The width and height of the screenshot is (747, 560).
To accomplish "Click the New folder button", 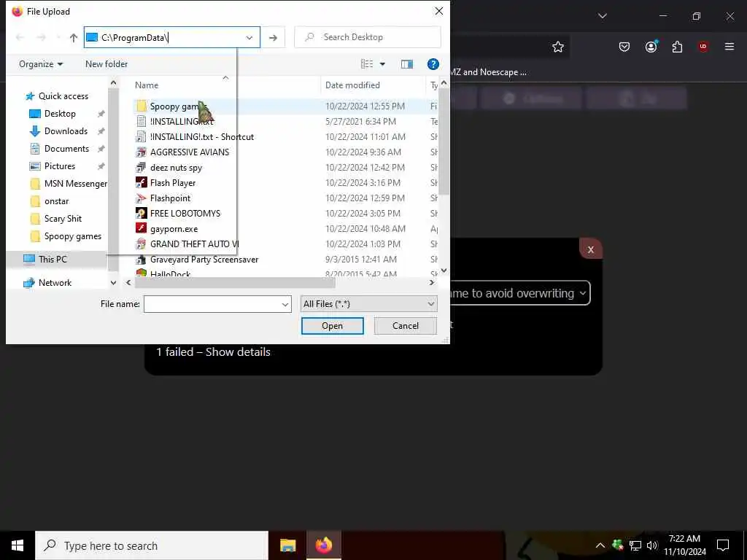I will click(x=107, y=64).
